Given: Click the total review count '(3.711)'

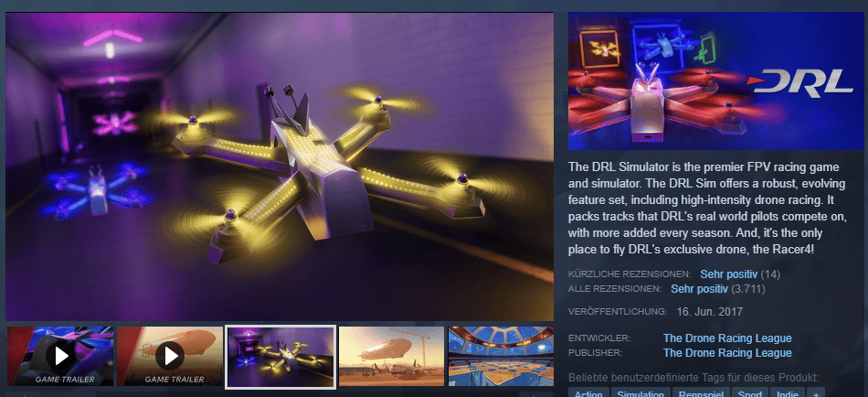Looking at the screenshot, I should [x=748, y=288].
